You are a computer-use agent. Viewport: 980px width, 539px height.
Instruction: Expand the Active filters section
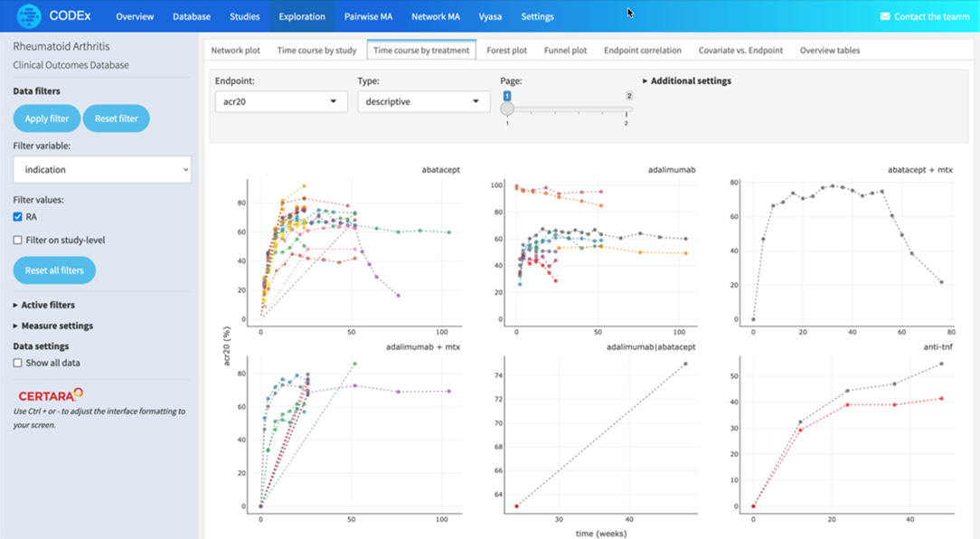point(43,305)
